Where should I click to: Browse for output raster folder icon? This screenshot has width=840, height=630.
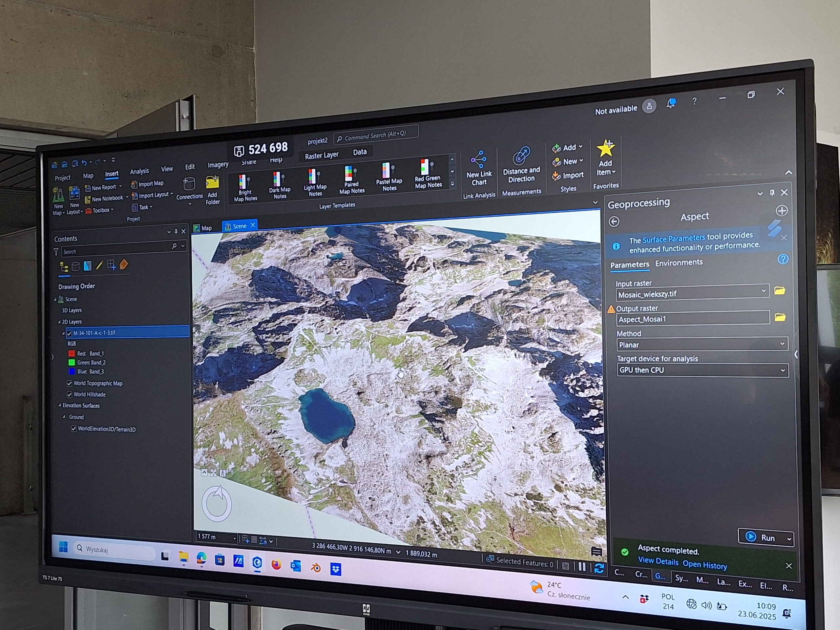pos(780,317)
